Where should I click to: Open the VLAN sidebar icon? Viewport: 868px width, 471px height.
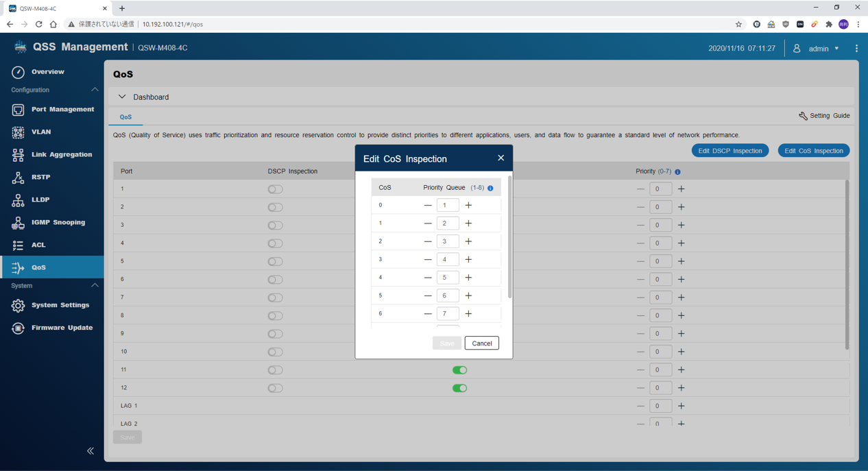pyautogui.click(x=18, y=132)
